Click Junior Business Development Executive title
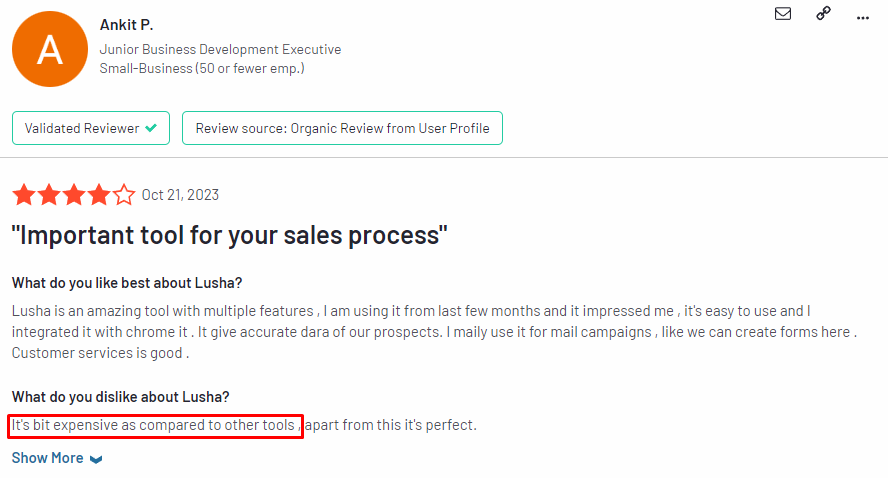Viewport: 888px width, 478px height. pyautogui.click(x=220, y=49)
